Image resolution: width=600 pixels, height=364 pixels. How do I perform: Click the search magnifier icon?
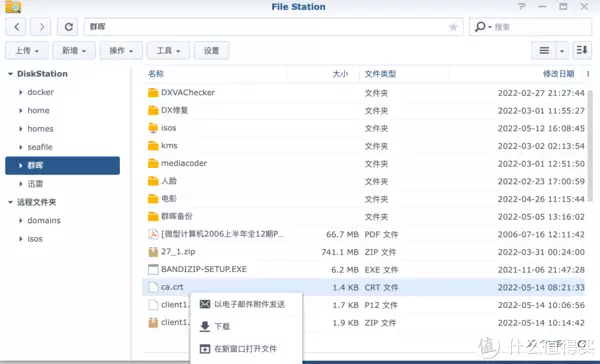click(x=479, y=26)
